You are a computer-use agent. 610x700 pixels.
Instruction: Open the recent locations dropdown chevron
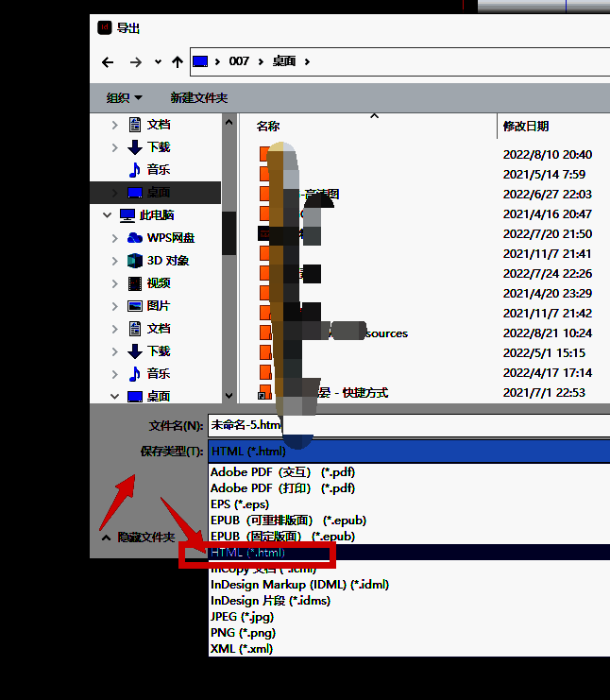[x=158, y=62]
